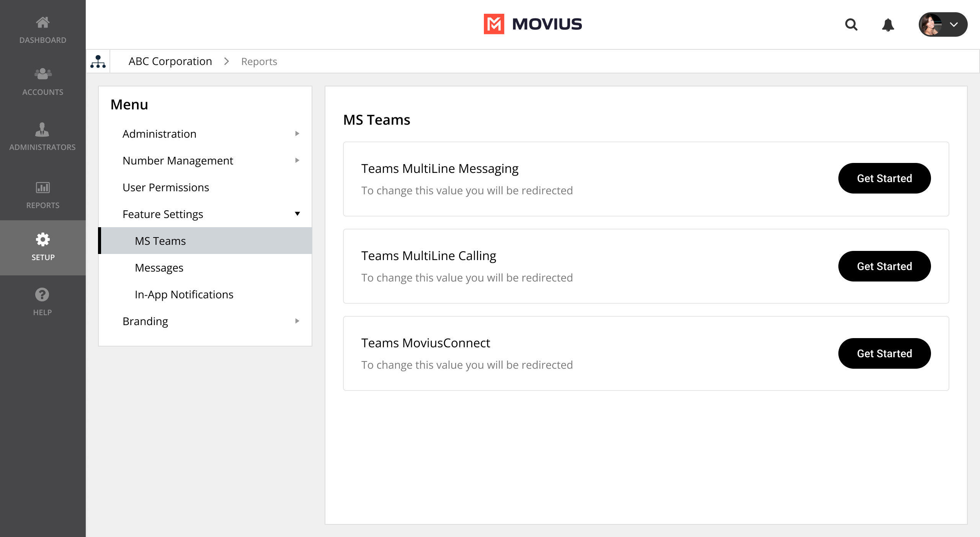Collapse the Feature Settings section
Image resolution: width=980 pixels, height=537 pixels.
(297, 214)
